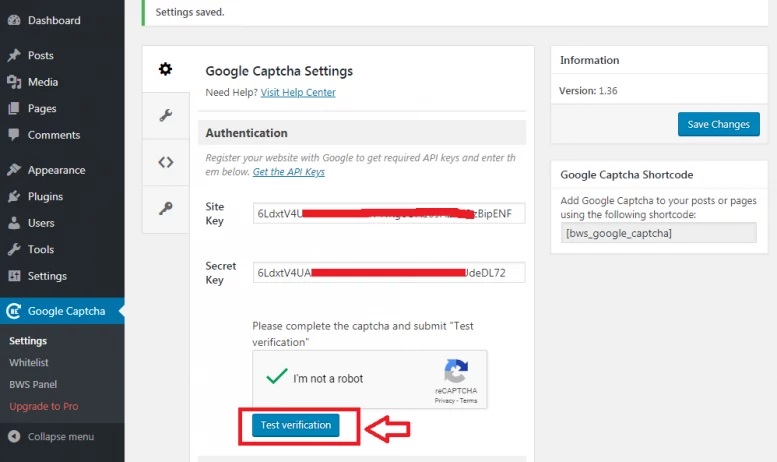The width and height of the screenshot is (777, 462).
Task: Open the gear settings tab icon
Action: click(165, 69)
